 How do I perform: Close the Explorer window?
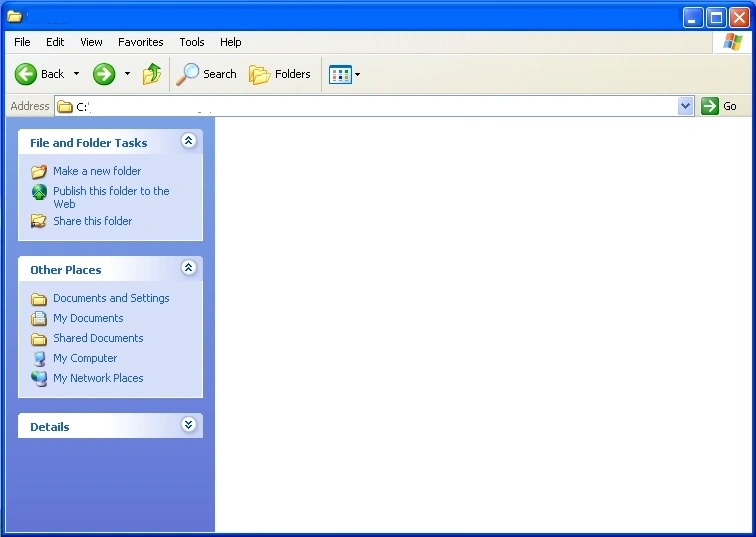(x=739, y=18)
